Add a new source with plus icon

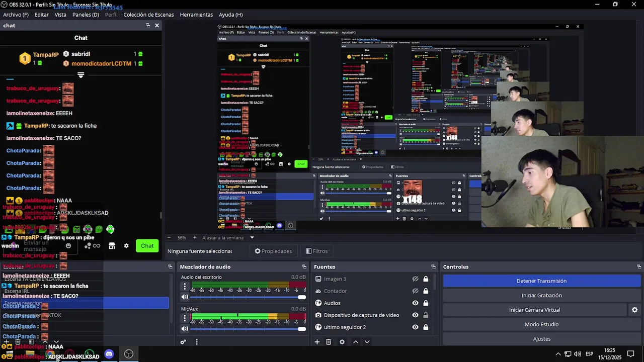(x=317, y=342)
